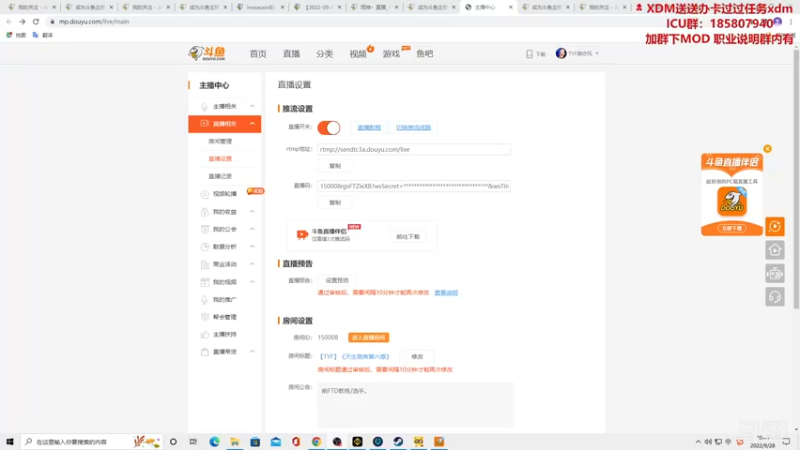Expand the 数据分析 sidebar section

point(252,246)
